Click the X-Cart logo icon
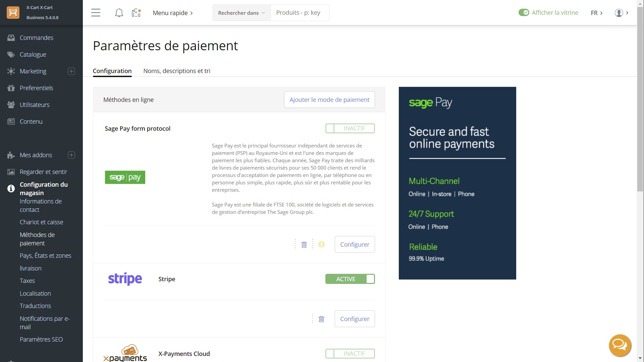 [13, 12]
